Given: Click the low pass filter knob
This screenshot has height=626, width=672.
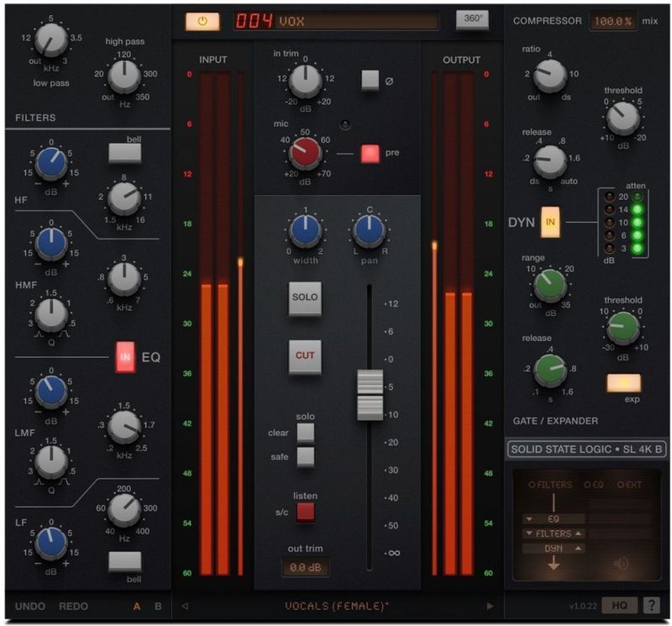Looking at the screenshot, I should (51, 39).
